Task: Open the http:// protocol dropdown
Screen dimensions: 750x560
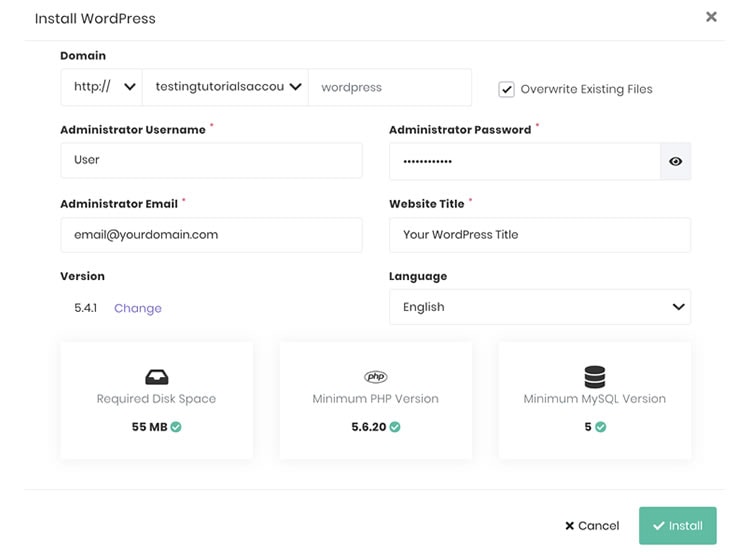Action: [x=101, y=87]
